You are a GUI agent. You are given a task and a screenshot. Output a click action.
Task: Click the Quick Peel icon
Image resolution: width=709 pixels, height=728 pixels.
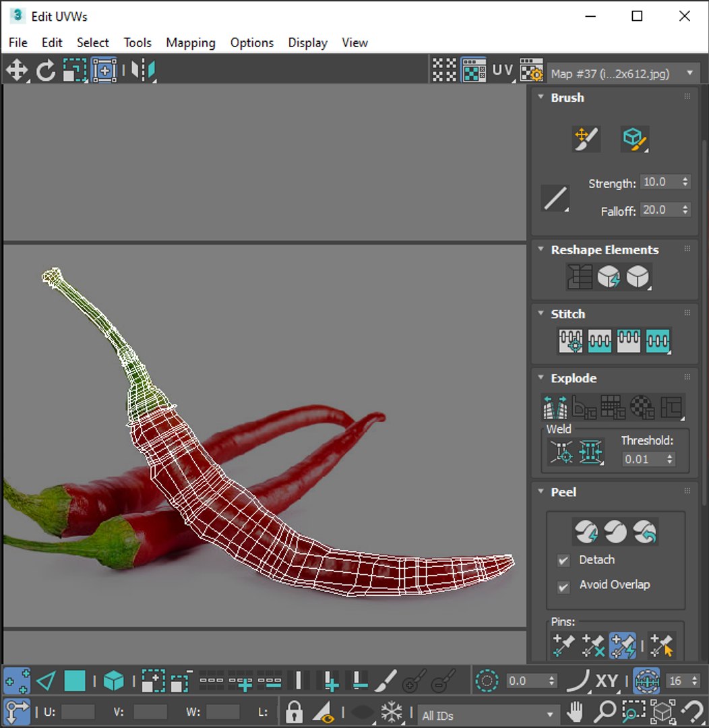pyautogui.click(x=586, y=532)
